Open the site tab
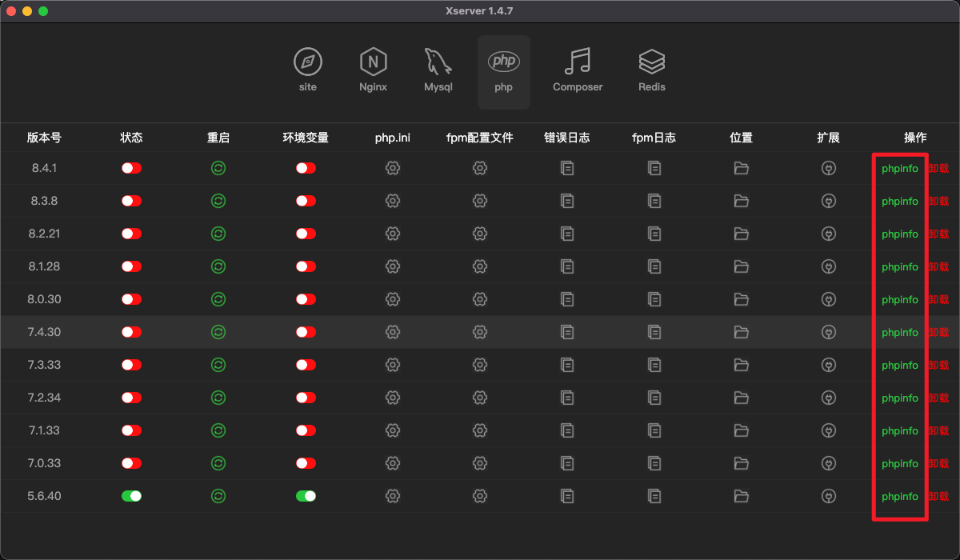 [307, 70]
